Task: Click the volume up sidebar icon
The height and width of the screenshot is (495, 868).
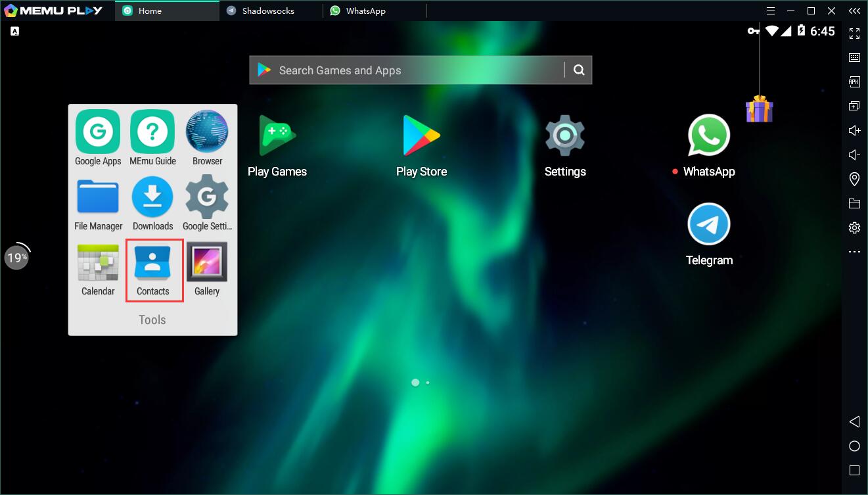Action: point(854,130)
